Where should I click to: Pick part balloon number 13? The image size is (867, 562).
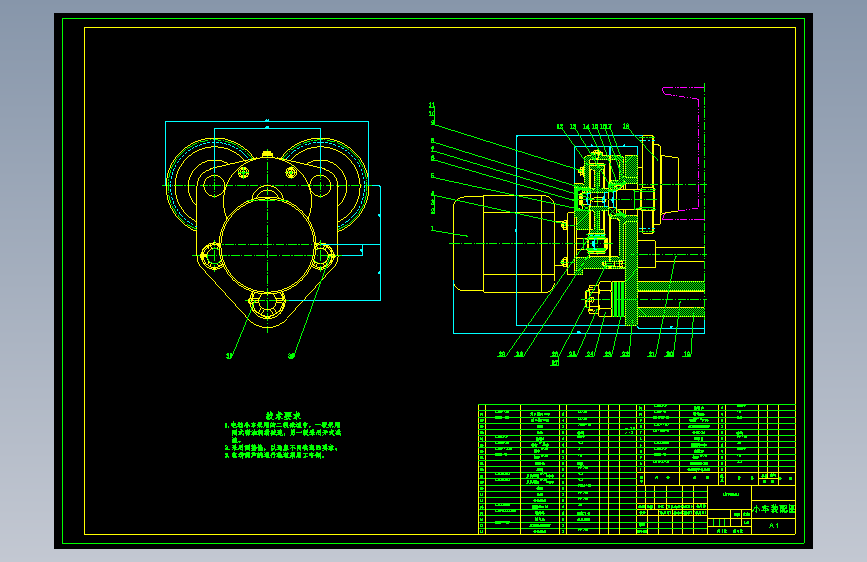pos(573,127)
